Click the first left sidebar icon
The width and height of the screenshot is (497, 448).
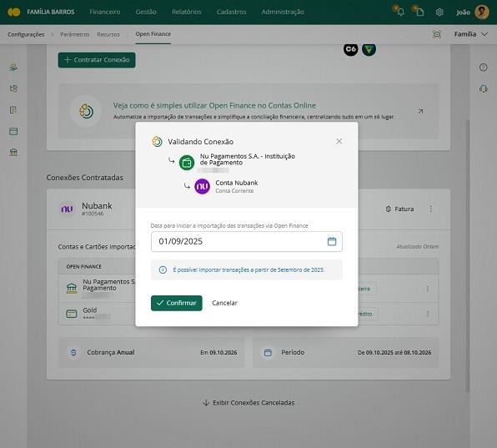[x=13, y=68]
